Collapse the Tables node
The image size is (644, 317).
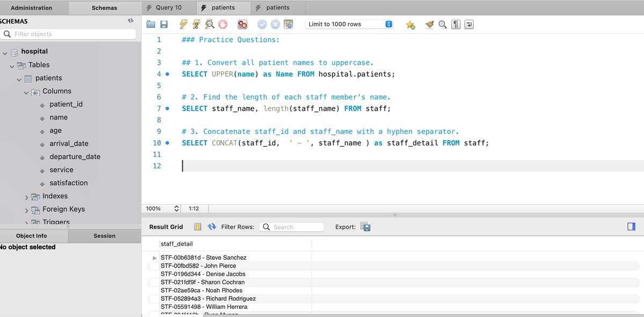(12, 66)
